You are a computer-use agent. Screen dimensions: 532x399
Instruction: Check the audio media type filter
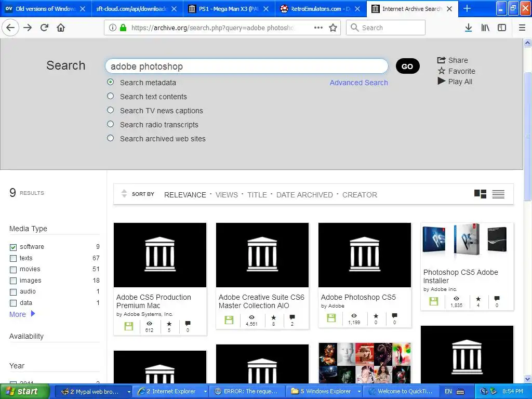[13, 292]
